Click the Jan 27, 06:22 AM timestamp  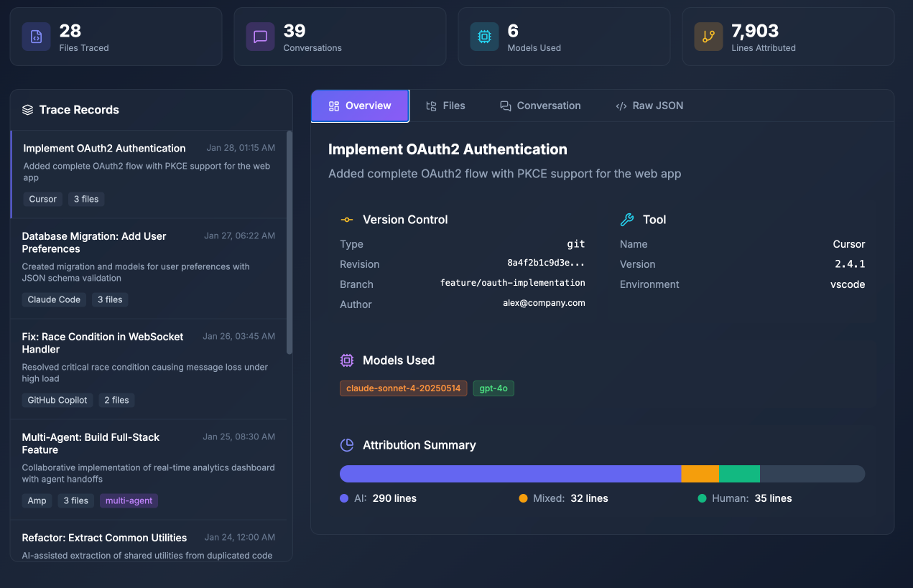coord(239,235)
